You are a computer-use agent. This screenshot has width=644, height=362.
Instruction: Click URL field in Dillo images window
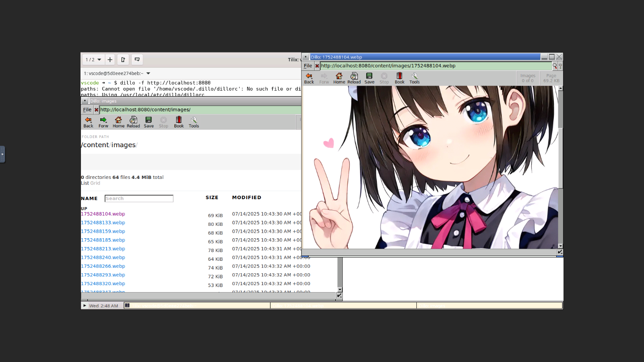tap(200, 110)
